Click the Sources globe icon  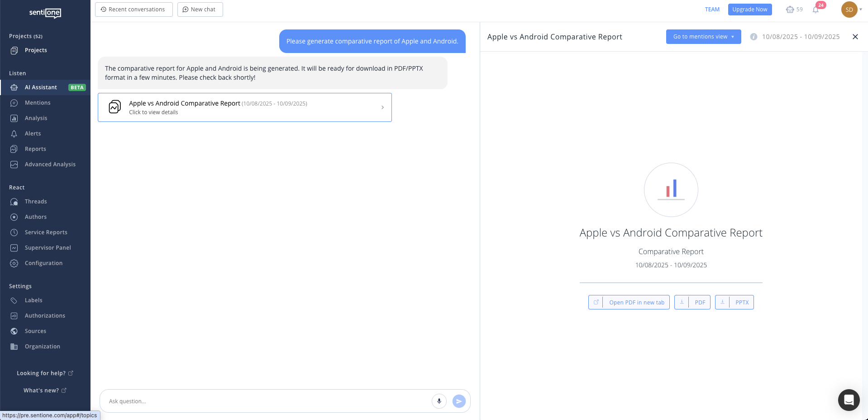[14, 331]
